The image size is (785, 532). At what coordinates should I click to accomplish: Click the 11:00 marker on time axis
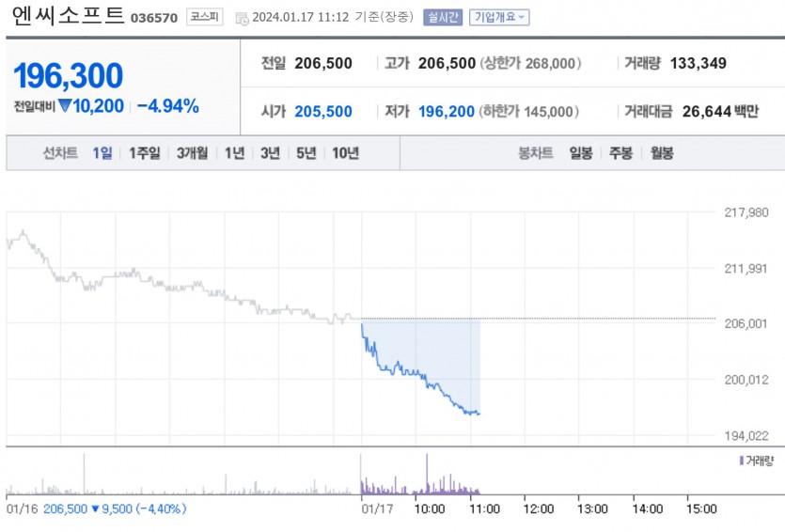484,509
